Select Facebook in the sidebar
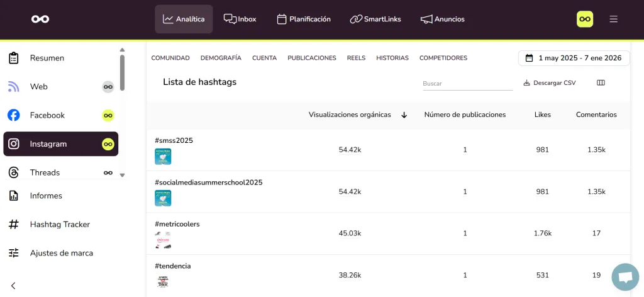The width and height of the screenshot is (644, 297). 61,115
